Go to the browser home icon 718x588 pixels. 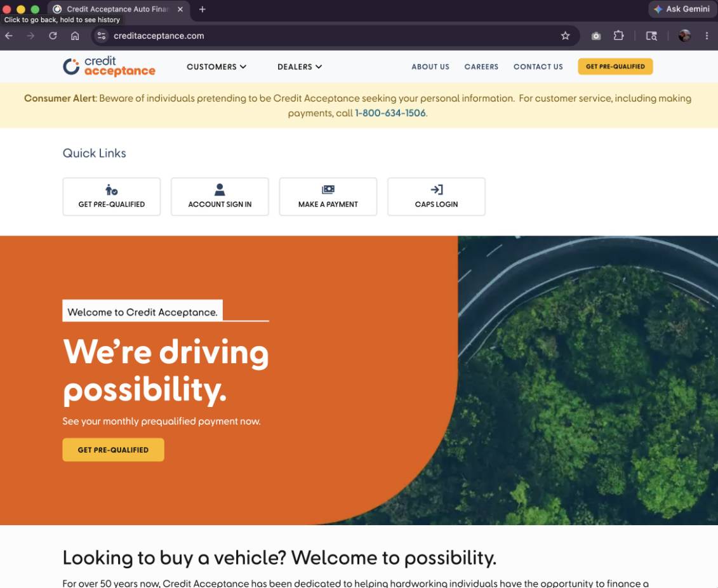(x=75, y=36)
